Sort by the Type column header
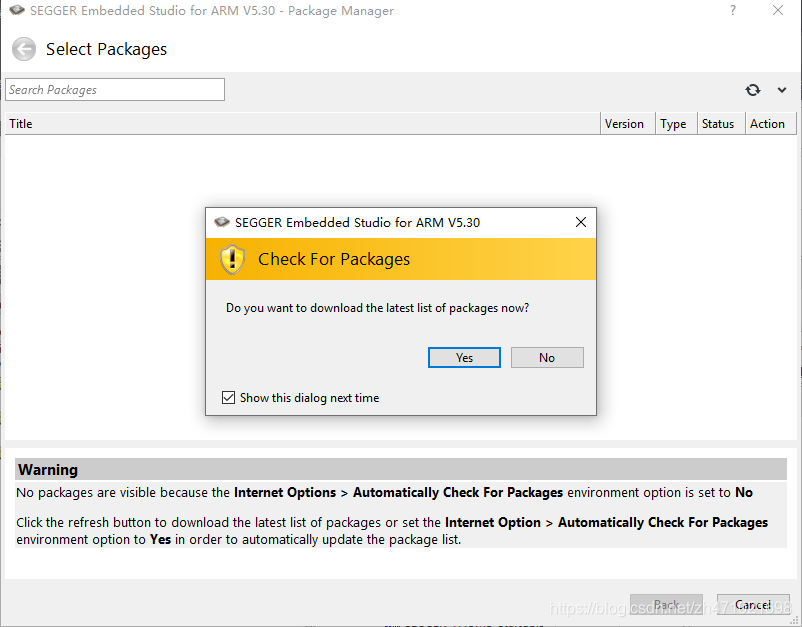The width and height of the screenshot is (802, 627). [x=676, y=124]
